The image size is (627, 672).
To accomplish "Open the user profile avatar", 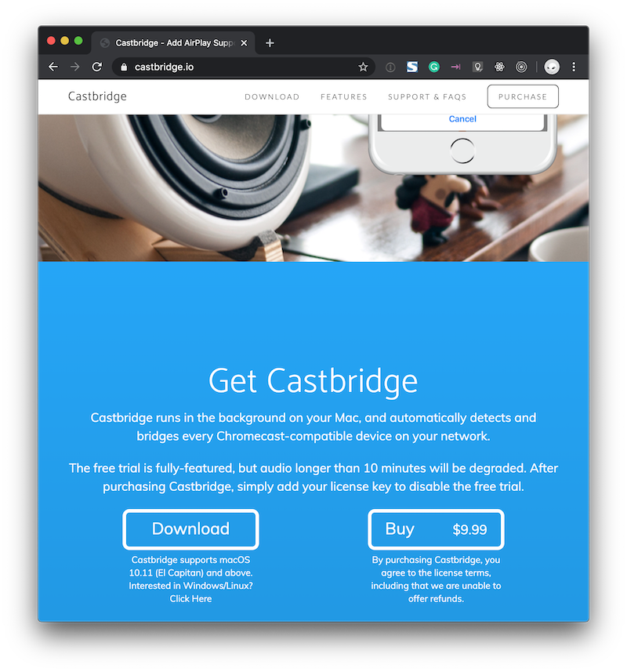I will click(x=552, y=67).
